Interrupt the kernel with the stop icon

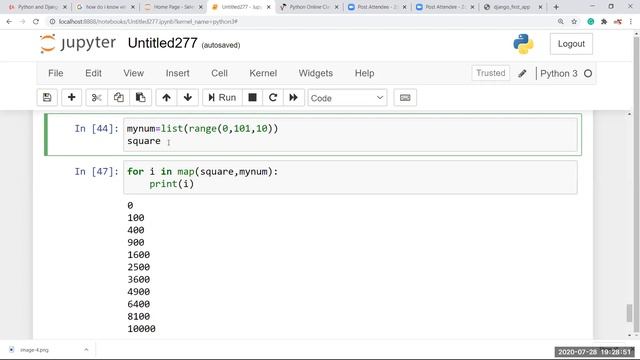coord(253,98)
